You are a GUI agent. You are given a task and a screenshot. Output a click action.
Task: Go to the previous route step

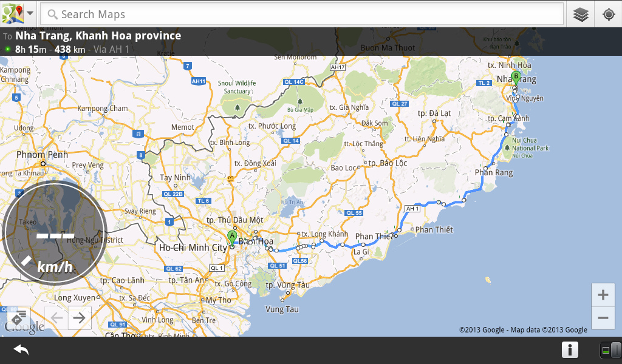(56, 317)
